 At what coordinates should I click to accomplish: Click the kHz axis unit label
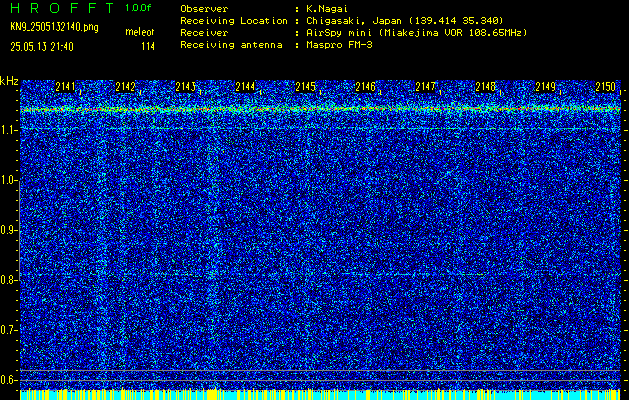[9, 81]
